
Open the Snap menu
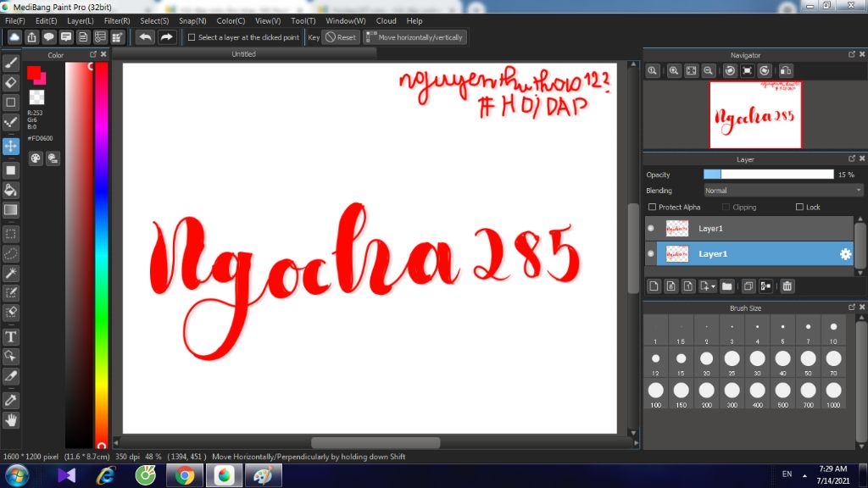point(192,21)
